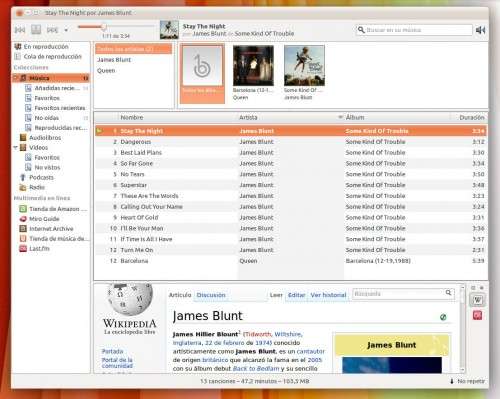The width and height of the screenshot is (500, 399).
Task: Select Barcelona album cover by Queen
Action: [x=253, y=66]
